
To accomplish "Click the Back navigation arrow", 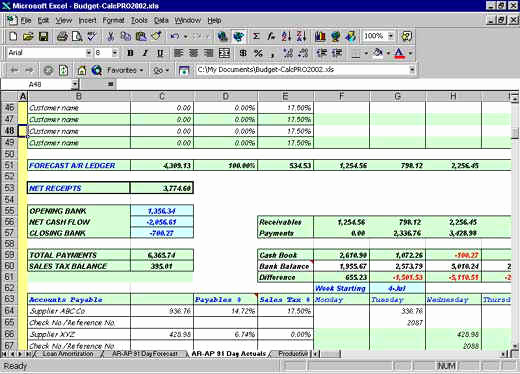I will coord(14,70).
